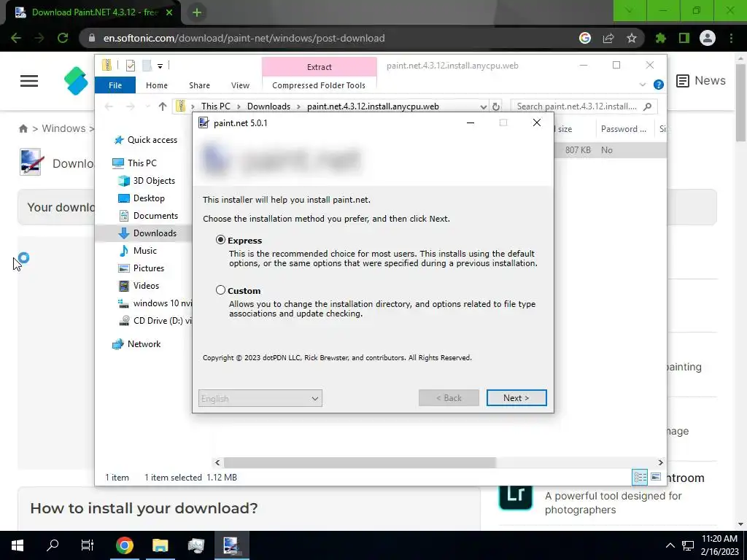
Task: Select the Express installation radio button
Action: click(220, 240)
